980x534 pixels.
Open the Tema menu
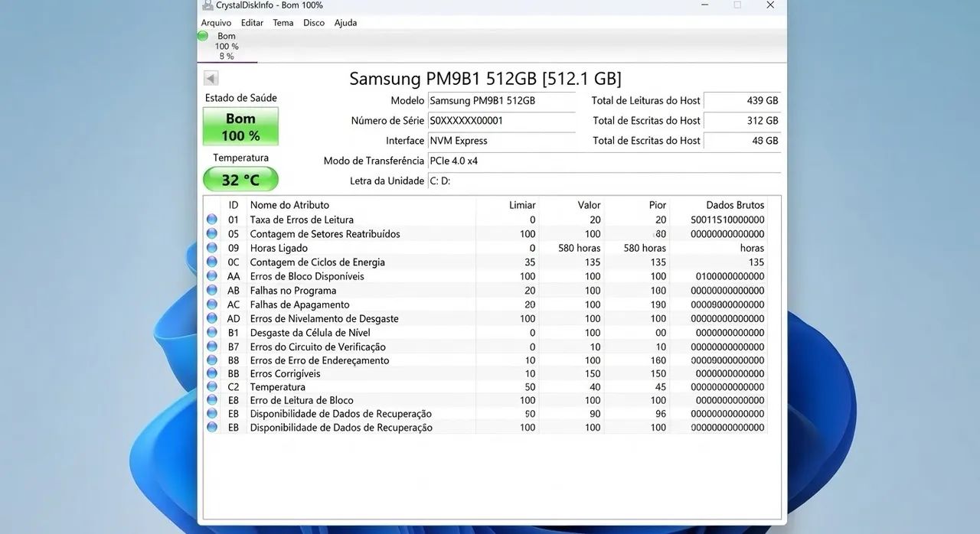[283, 22]
